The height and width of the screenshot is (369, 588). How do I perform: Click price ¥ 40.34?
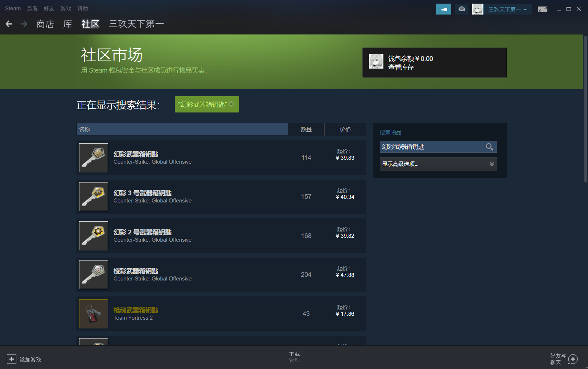[x=345, y=197]
